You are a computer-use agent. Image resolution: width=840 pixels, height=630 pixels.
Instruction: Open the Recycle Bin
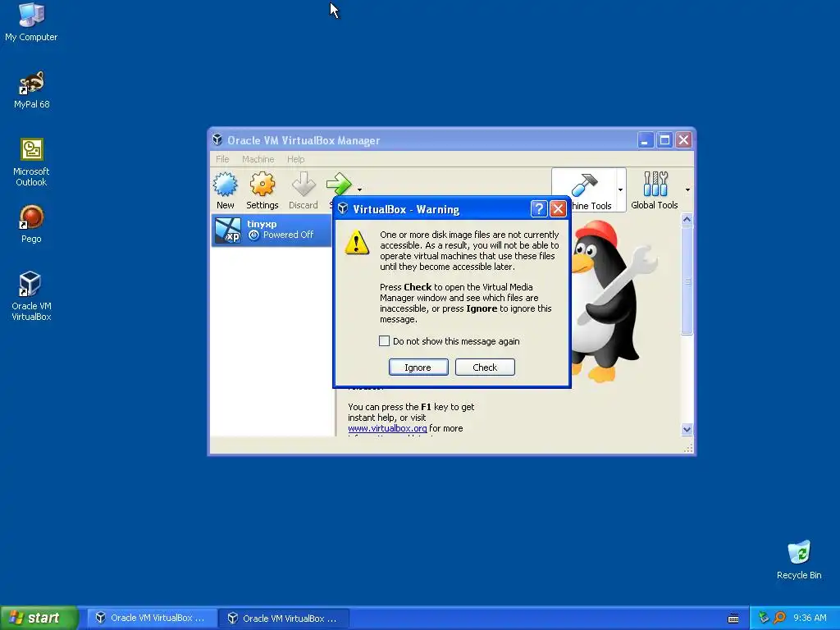(799, 560)
